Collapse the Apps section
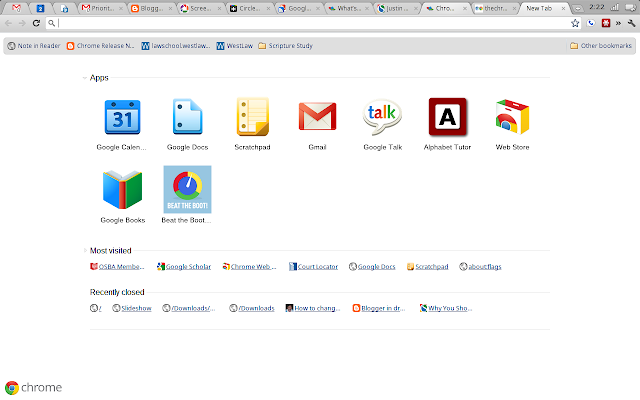Viewport: 640px width, 400px height. point(84,78)
